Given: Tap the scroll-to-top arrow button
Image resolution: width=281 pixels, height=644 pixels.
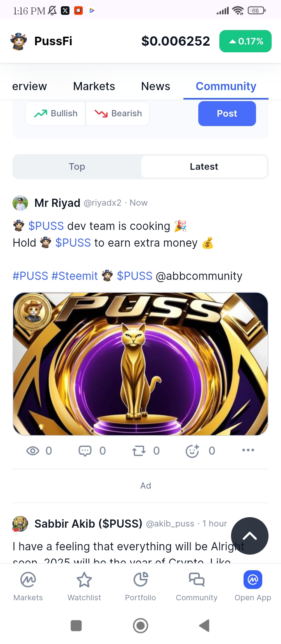Looking at the screenshot, I should 250,536.
